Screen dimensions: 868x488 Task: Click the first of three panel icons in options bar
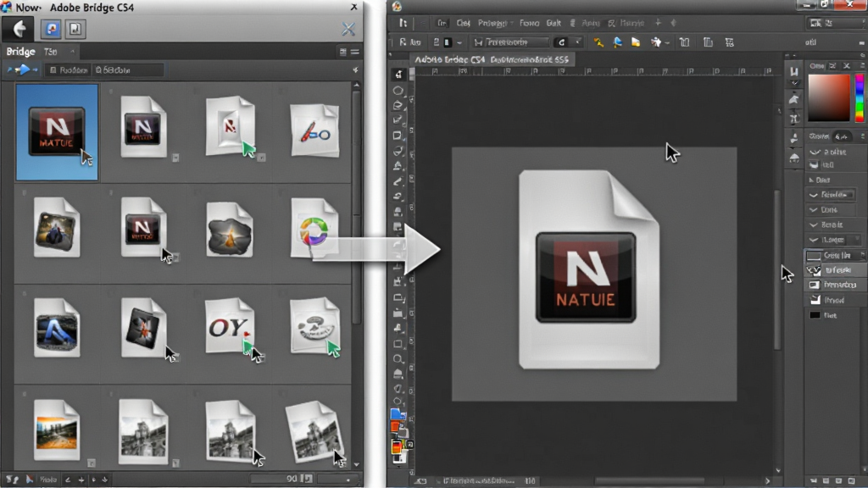pos(685,42)
